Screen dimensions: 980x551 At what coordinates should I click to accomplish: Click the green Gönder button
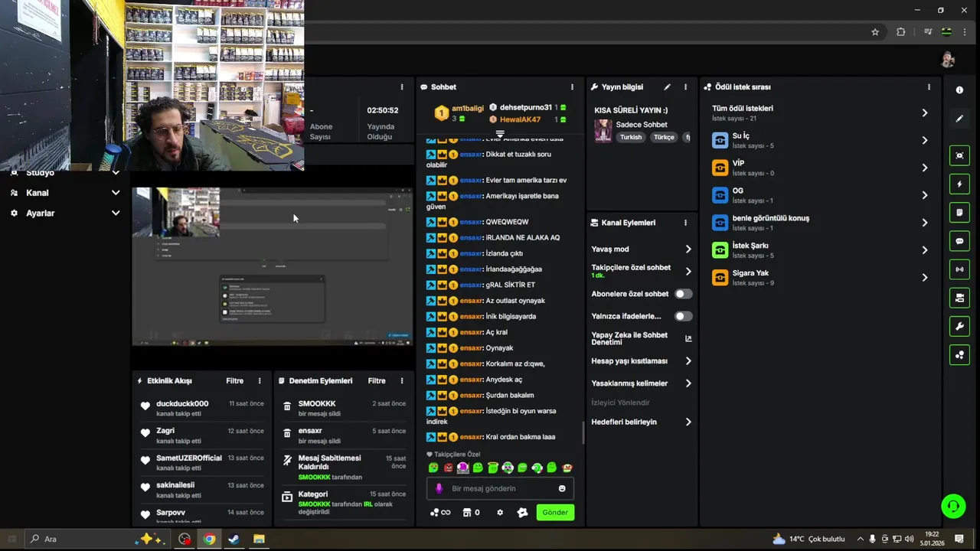coord(555,513)
